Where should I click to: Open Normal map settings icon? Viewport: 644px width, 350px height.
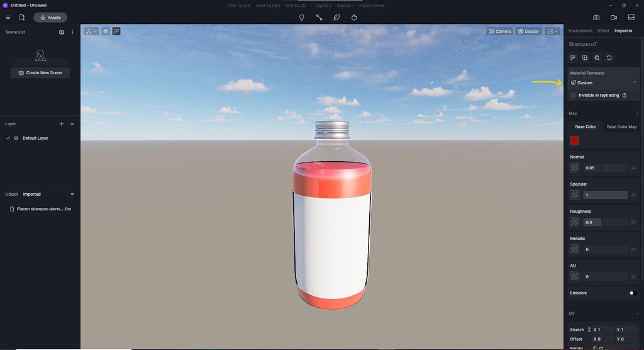click(633, 168)
